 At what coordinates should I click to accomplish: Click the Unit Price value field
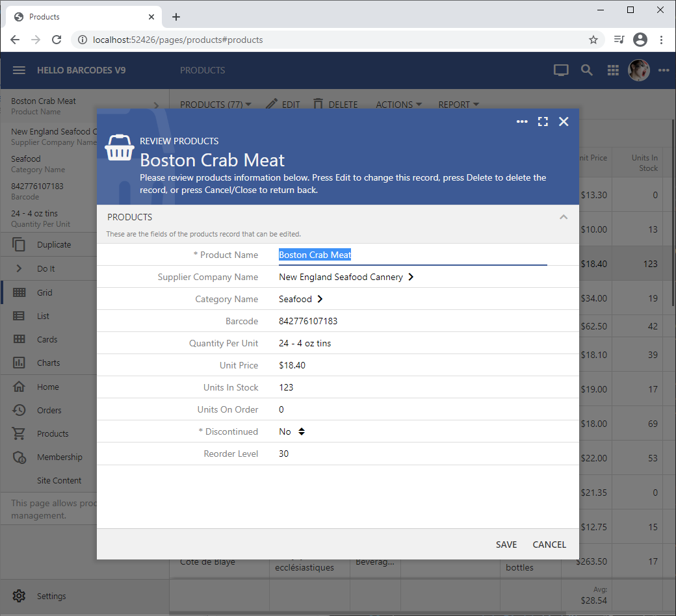[292, 365]
